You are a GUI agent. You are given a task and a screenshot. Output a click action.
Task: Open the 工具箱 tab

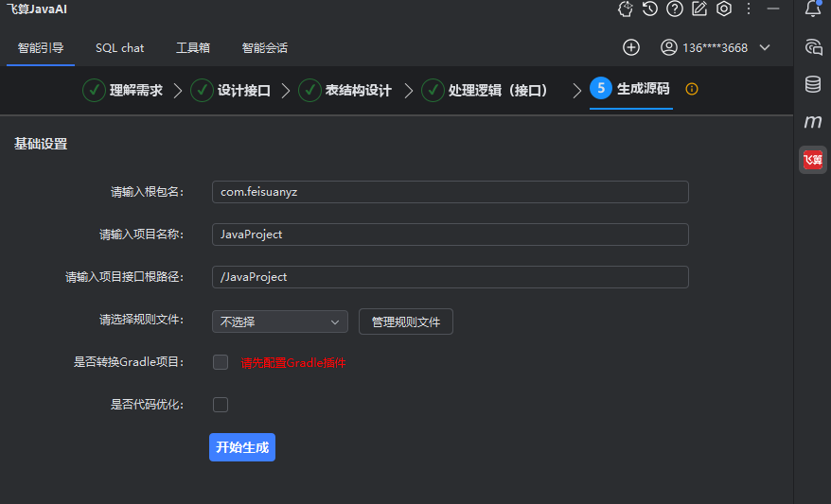click(193, 47)
